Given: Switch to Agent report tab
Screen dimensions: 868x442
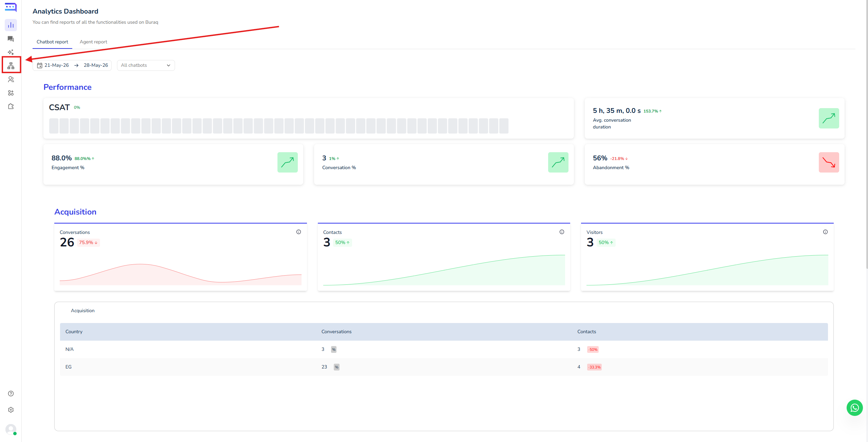Looking at the screenshot, I should (93, 42).
